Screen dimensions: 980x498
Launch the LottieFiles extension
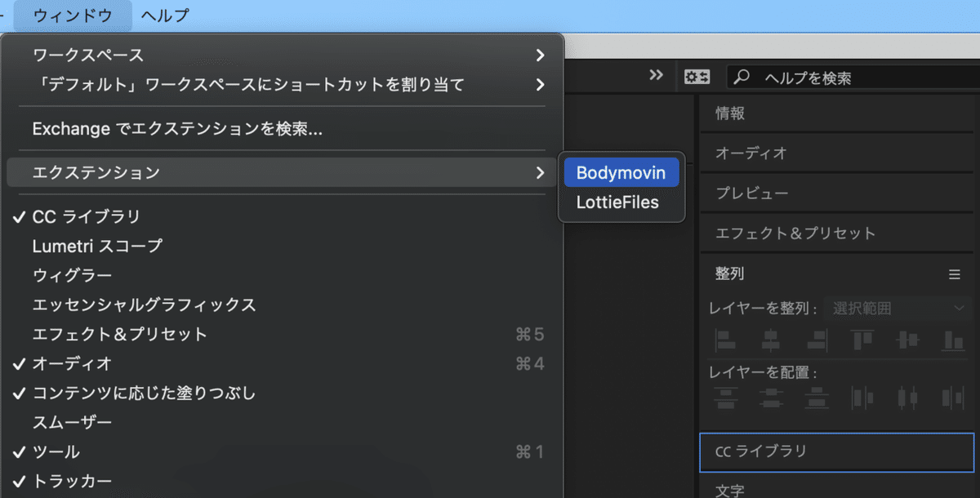pos(621,202)
